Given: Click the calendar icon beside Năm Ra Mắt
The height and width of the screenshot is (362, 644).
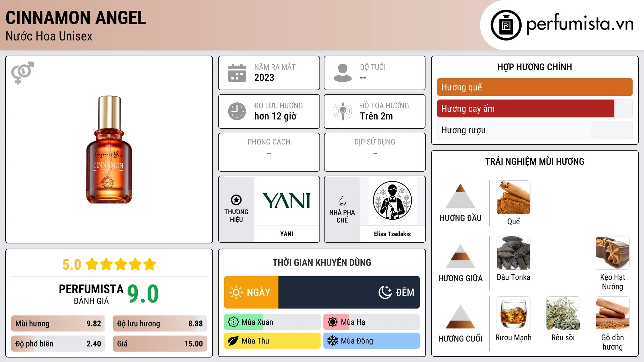Looking at the screenshot, I should pyautogui.click(x=237, y=73).
